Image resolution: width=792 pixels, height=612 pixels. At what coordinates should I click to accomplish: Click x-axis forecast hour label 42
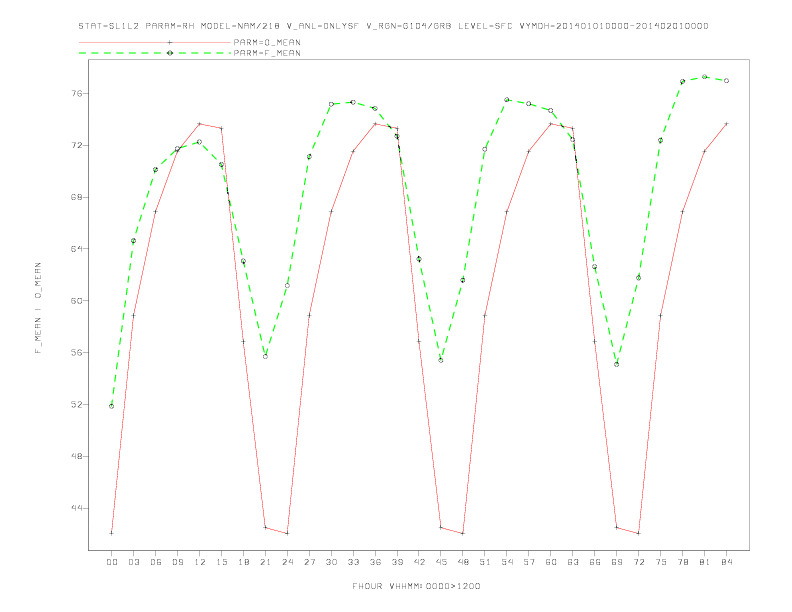419,562
